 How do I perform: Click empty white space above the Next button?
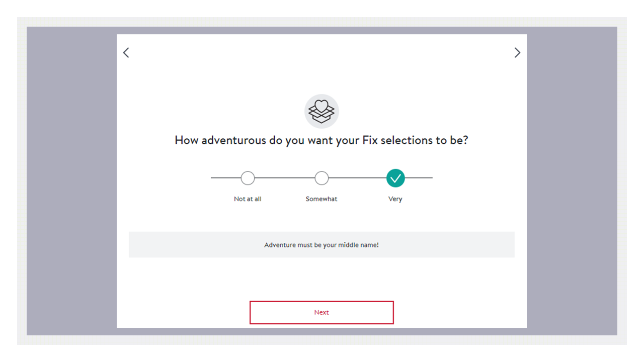click(321, 279)
